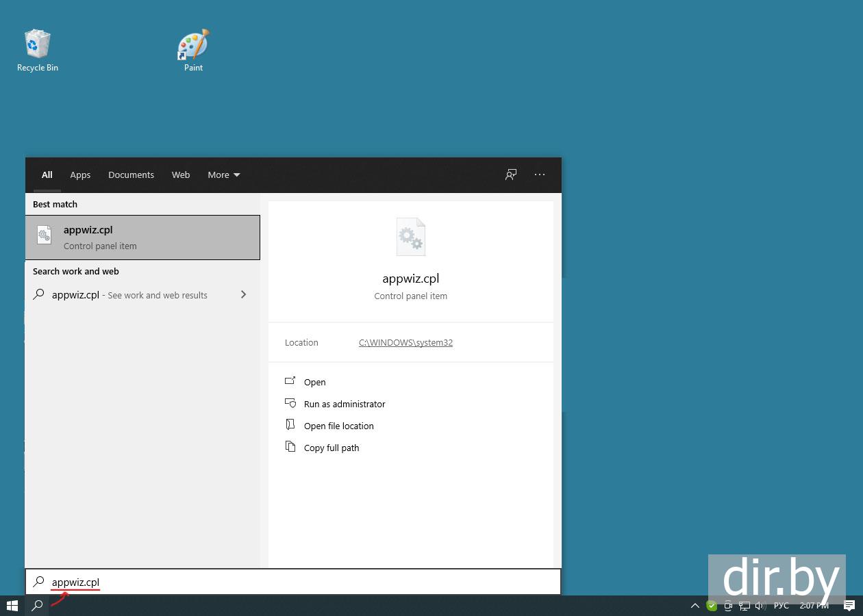Click the magnifier icon beside web result
Image resolution: width=863 pixels, height=616 pixels.
click(x=39, y=294)
